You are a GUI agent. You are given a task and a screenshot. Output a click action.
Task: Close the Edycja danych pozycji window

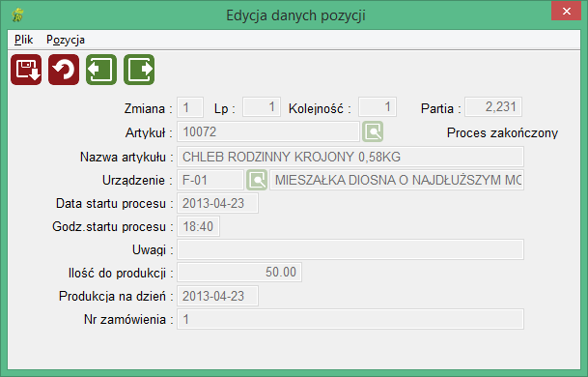tap(566, 12)
